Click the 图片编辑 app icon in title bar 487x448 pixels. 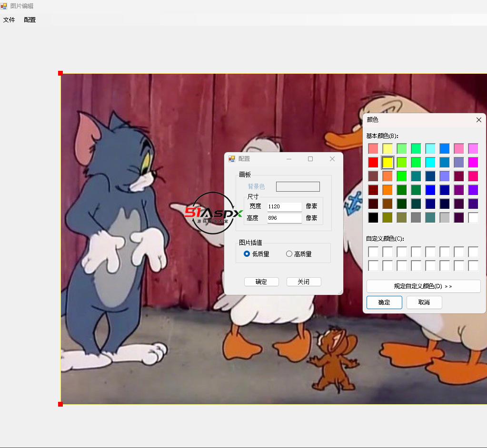(x=4, y=6)
